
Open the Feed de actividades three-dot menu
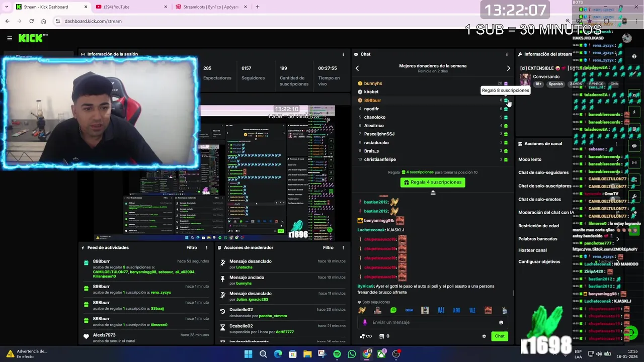click(206, 247)
